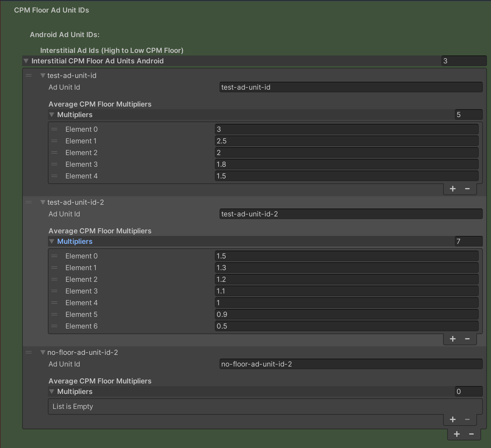Click Element 1 field with value 2.5
Screen dimensions: 491x448
click(x=346, y=141)
